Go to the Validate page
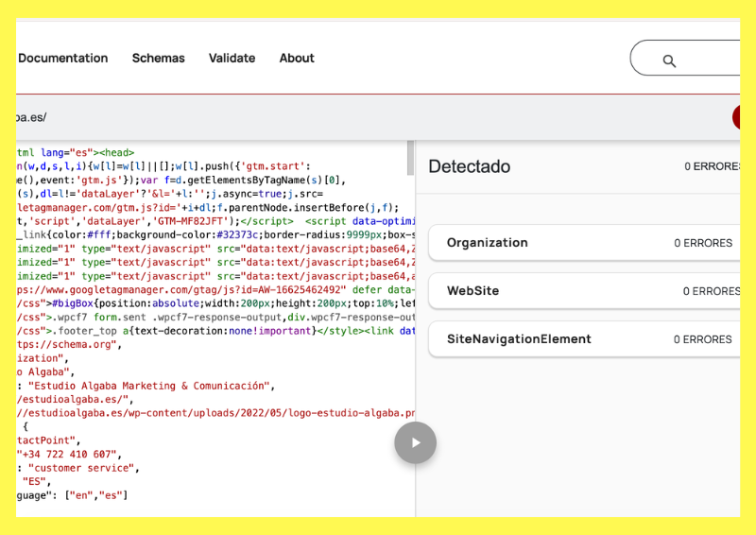The width and height of the screenshot is (756, 535). tap(232, 58)
